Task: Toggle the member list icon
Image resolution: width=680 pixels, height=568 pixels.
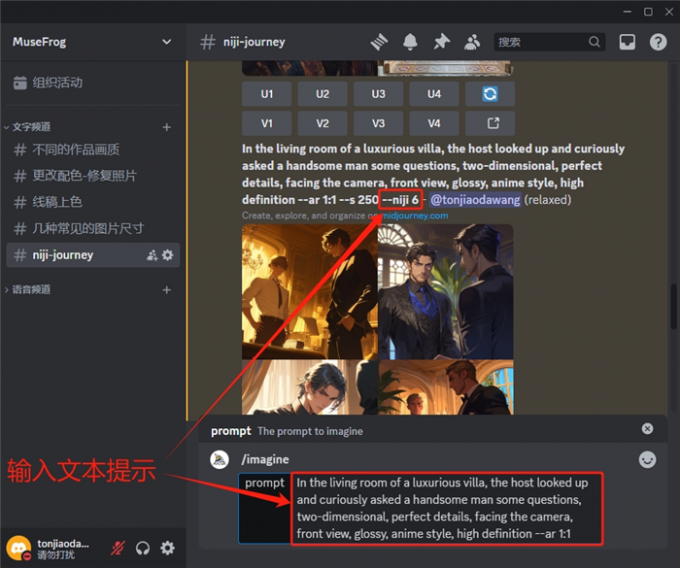Action: (x=472, y=42)
